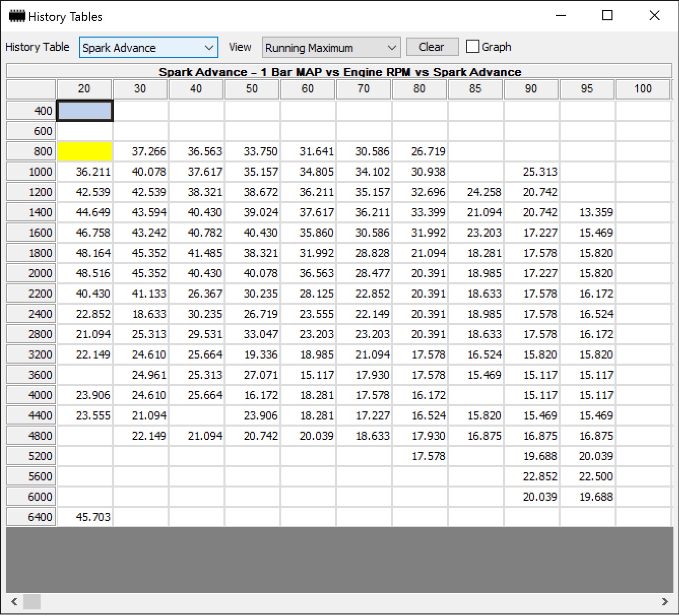Click row header 1400
Image resolution: width=679 pixels, height=616 pixels.
(x=31, y=212)
